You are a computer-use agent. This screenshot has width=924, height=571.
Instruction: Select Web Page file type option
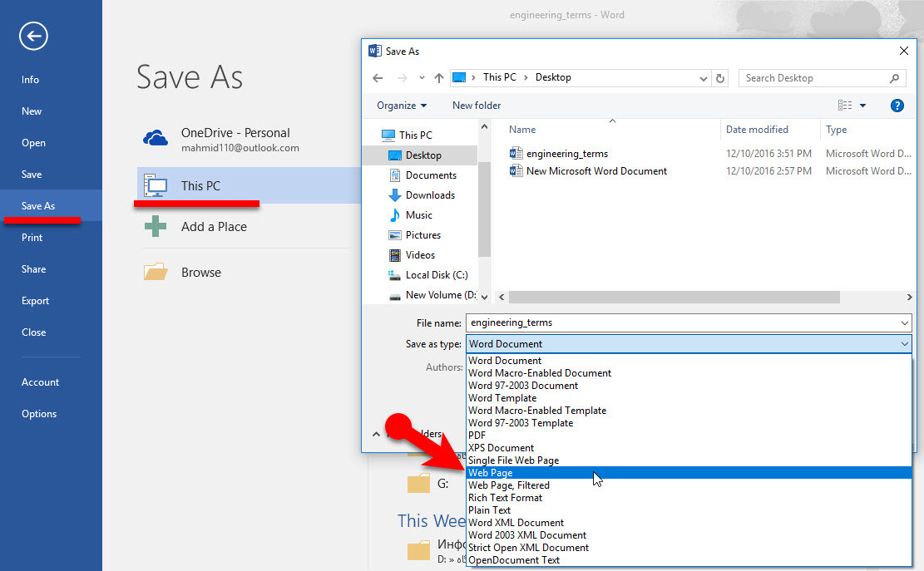(x=689, y=473)
